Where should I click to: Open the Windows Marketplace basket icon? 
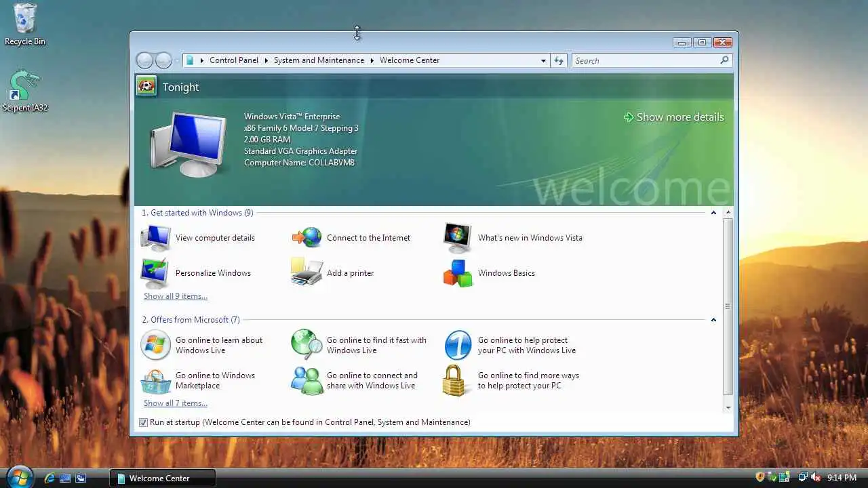point(155,381)
